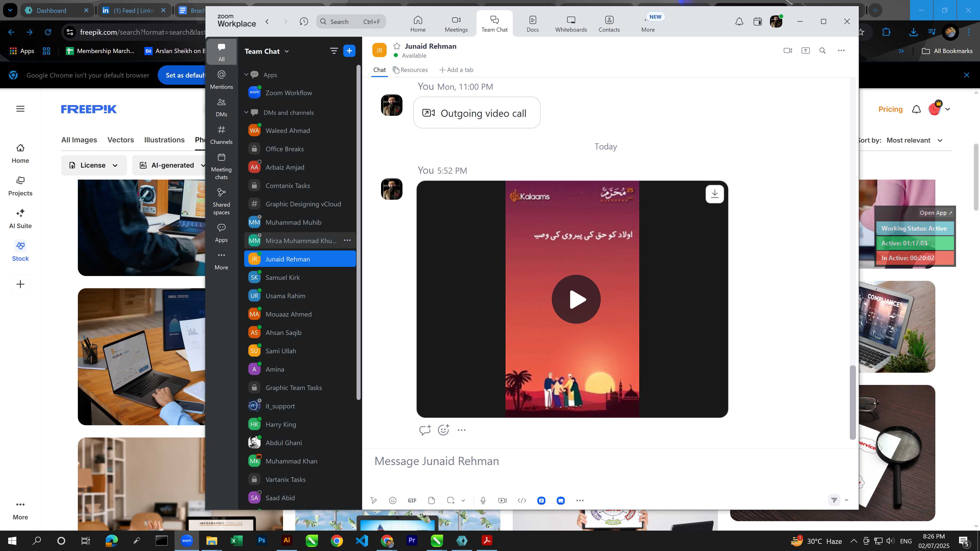Expand the screenshot options dropdown arrow

pos(463,500)
